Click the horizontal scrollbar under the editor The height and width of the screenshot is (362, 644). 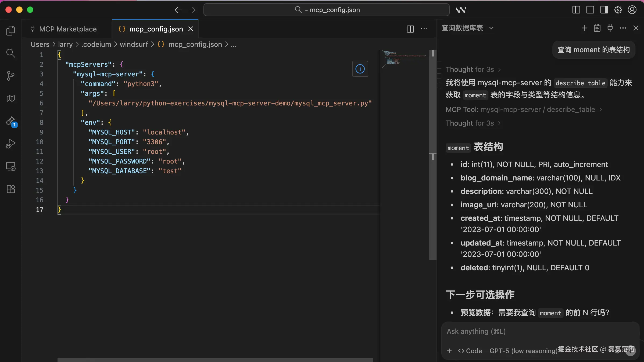coord(215,360)
